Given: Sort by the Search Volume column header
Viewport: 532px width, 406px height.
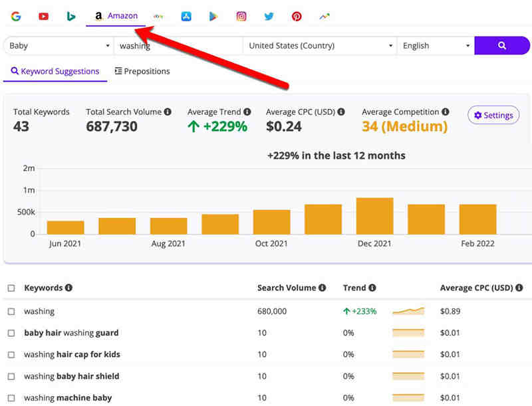Looking at the screenshot, I should click(287, 288).
